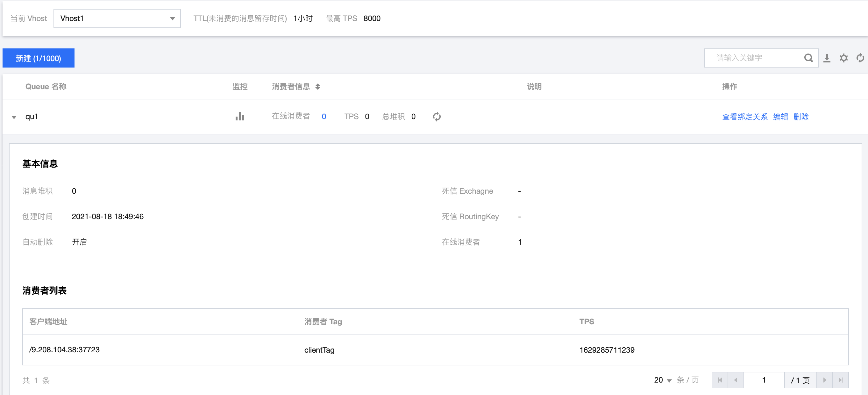The image size is (868, 395).
Task: Refresh the queue list with refresh icon
Action: point(860,58)
